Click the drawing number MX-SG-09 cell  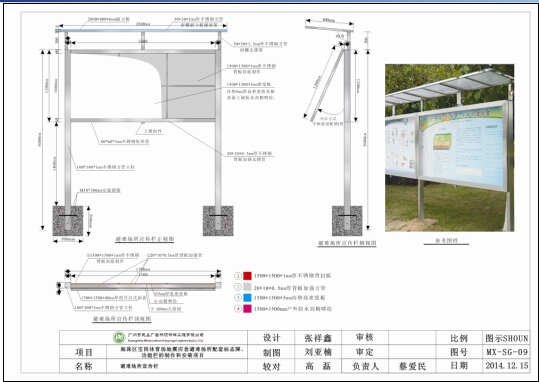(506, 352)
